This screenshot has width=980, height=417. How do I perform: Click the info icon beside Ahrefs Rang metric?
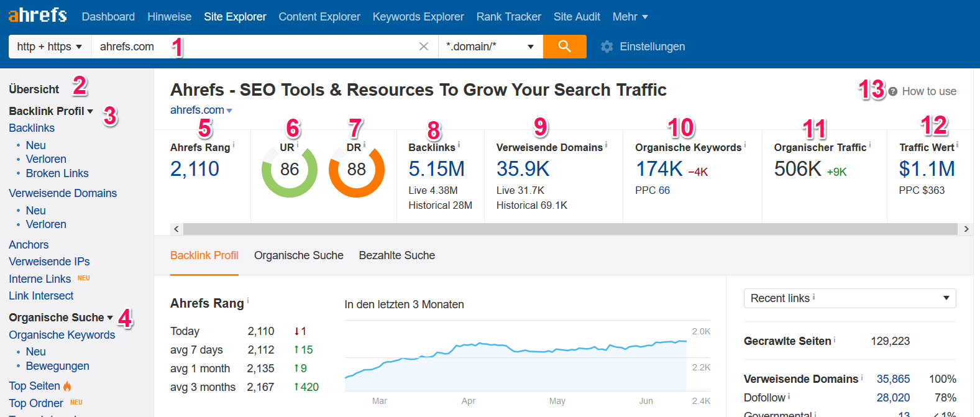pos(234,145)
